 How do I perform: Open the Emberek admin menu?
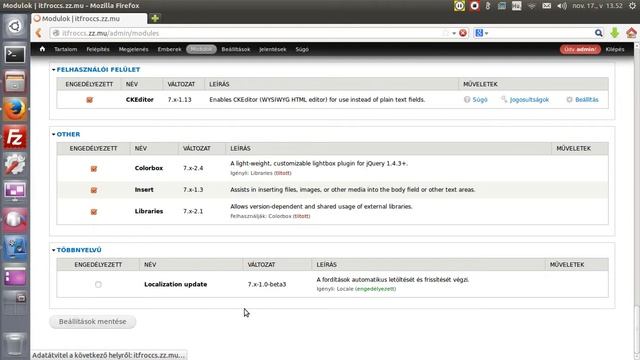pos(169,49)
